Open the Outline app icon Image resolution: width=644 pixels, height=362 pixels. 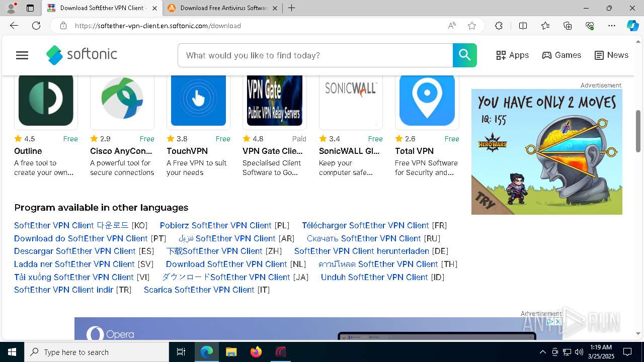pos(46,100)
